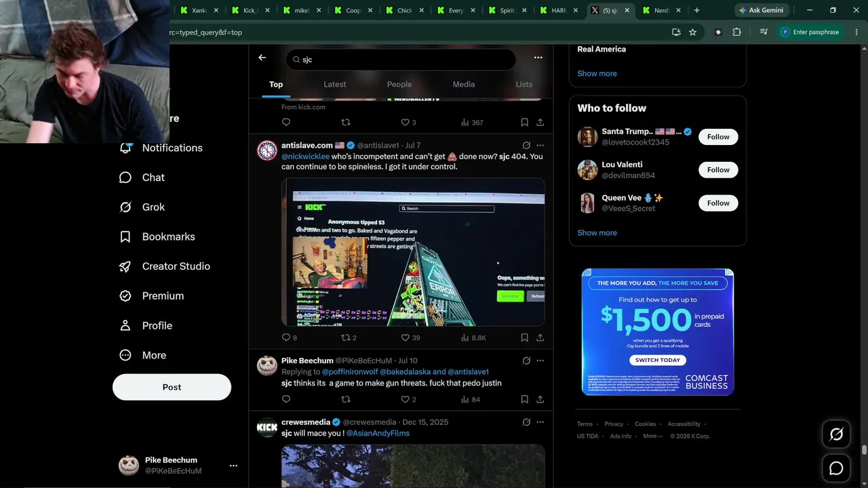Screen dimensions: 868x488
Task: Reply to the kick.com link post
Action: point(286,123)
